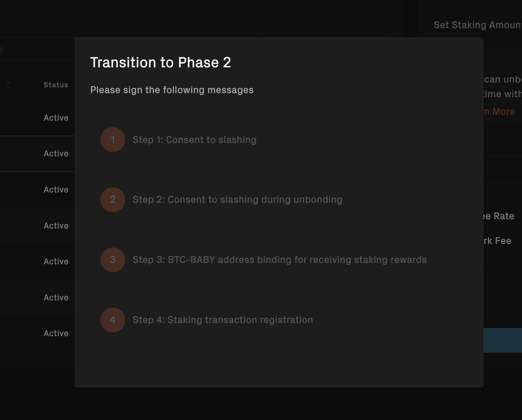Select Step 4: Staking transaction registration
This screenshot has height=420, width=522.
coord(279,320)
